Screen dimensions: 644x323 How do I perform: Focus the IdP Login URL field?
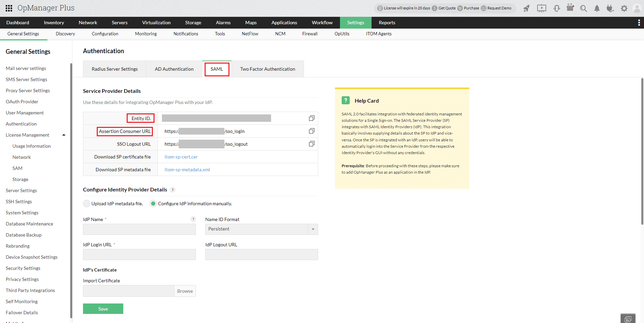click(x=139, y=254)
